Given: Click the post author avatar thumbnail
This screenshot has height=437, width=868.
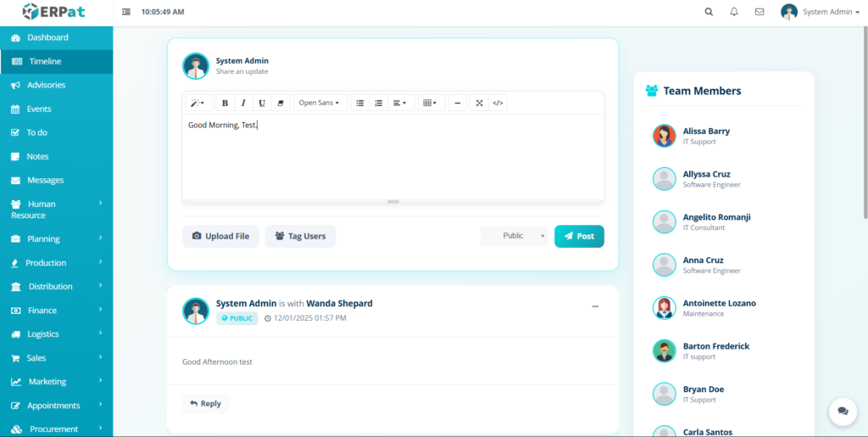Looking at the screenshot, I should pos(196,311).
